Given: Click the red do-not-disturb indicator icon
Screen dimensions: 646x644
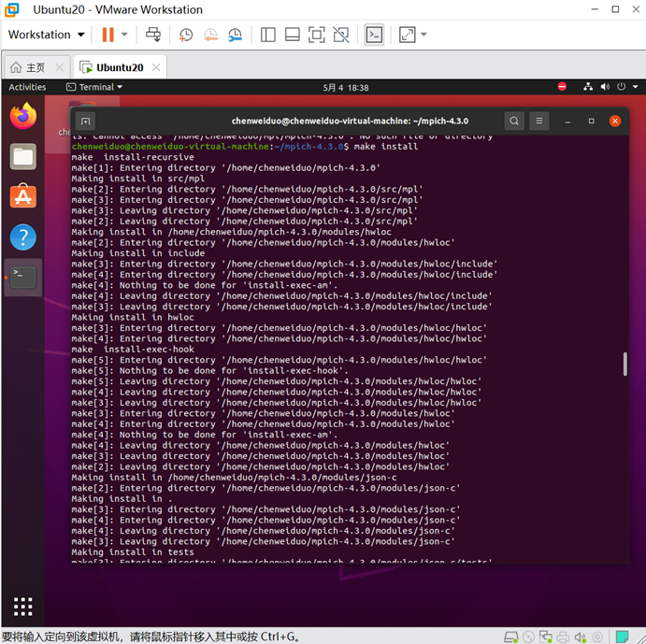Looking at the screenshot, I should tap(562, 87).
